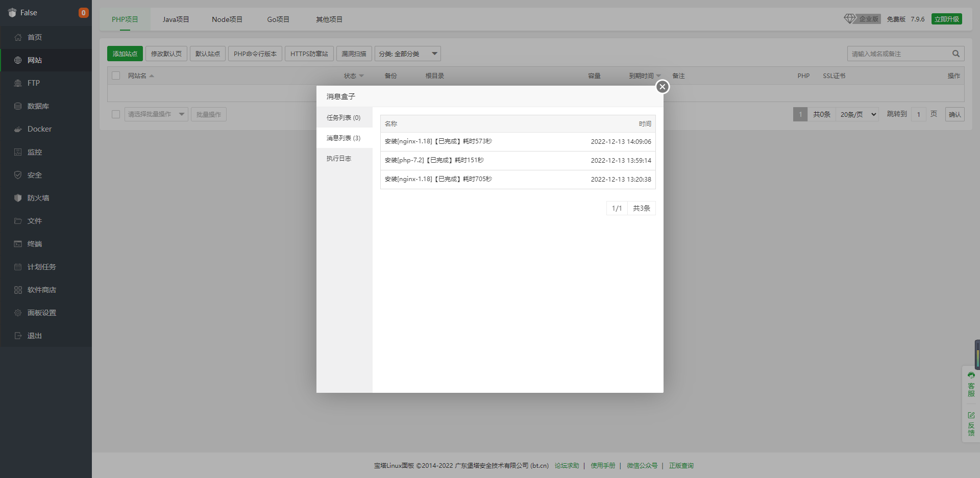Toggle the checkbox beside batch operation dropdown
Viewport: 980px width, 478px height.
click(x=116, y=114)
